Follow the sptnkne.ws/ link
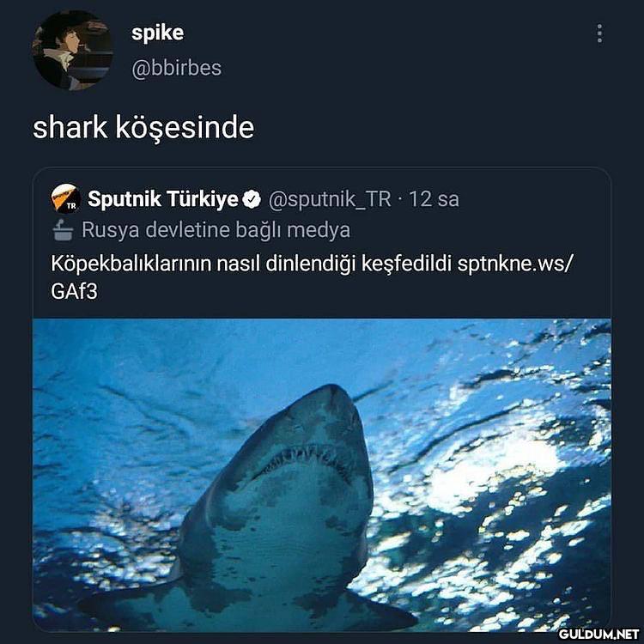The height and width of the screenshot is (644, 644). (x=514, y=264)
